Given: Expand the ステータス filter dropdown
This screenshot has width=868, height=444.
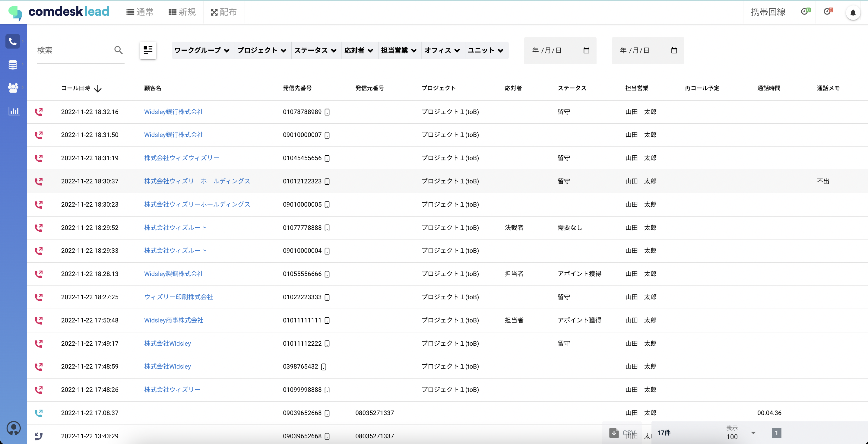Looking at the screenshot, I should pos(315,51).
